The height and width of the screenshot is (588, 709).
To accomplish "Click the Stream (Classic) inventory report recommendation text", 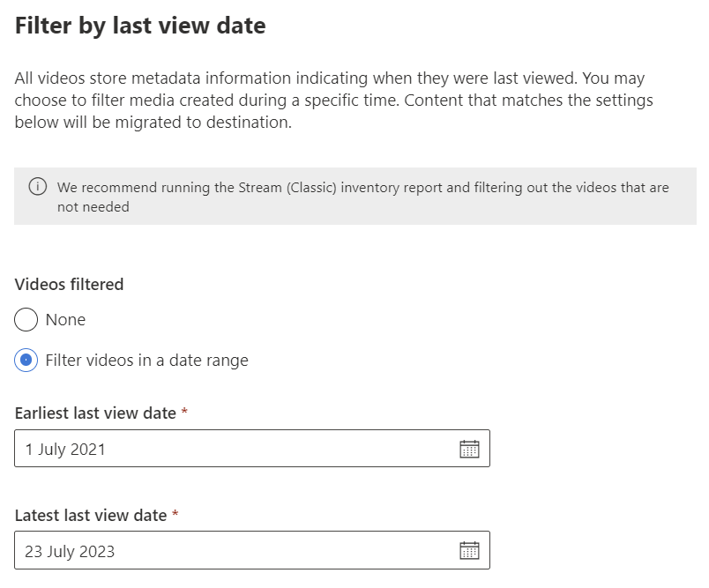I will pyautogui.click(x=362, y=188).
